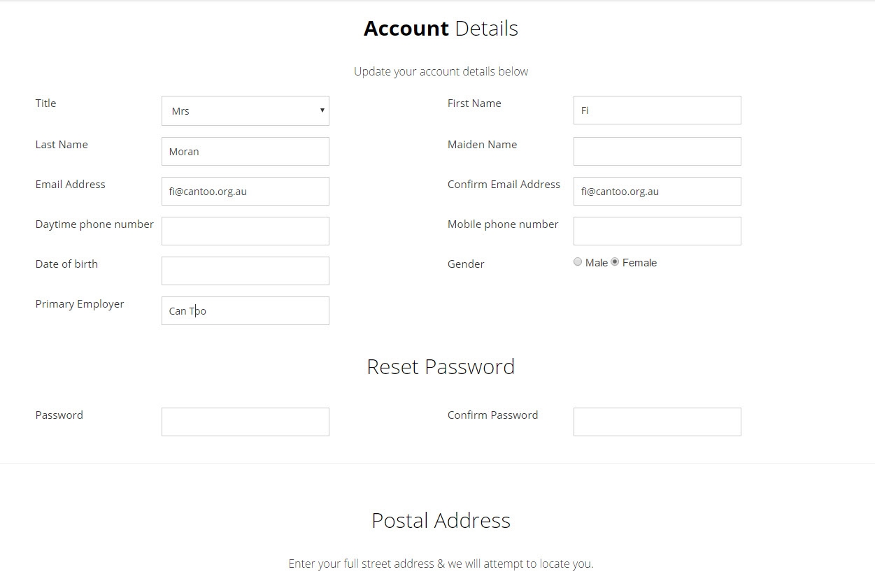This screenshot has width=875, height=588.
Task: Click the First Name field containing Fi
Action: click(x=657, y=110)
